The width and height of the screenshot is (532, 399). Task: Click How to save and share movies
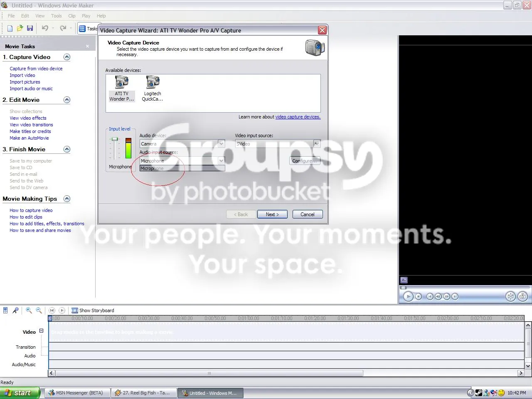40,230
